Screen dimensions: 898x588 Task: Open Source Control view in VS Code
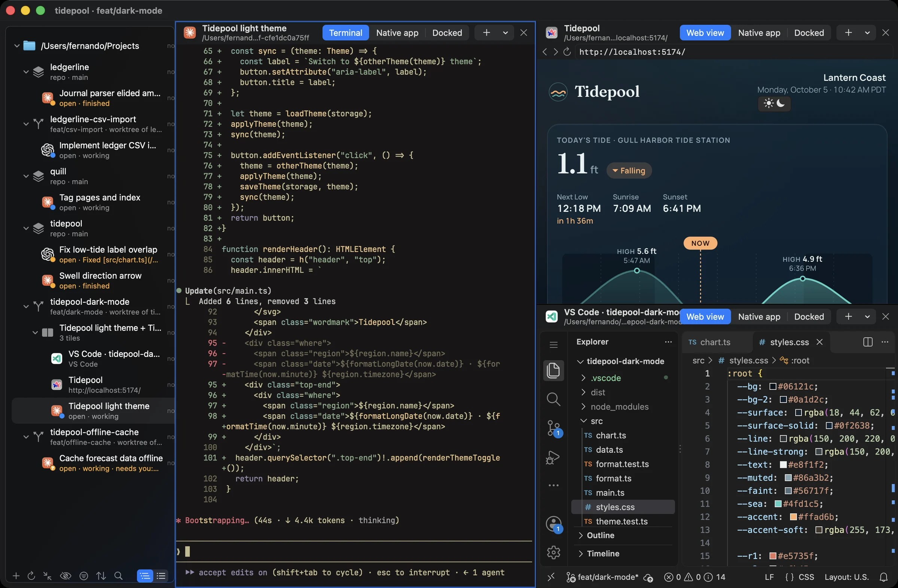tap(553, 429)
